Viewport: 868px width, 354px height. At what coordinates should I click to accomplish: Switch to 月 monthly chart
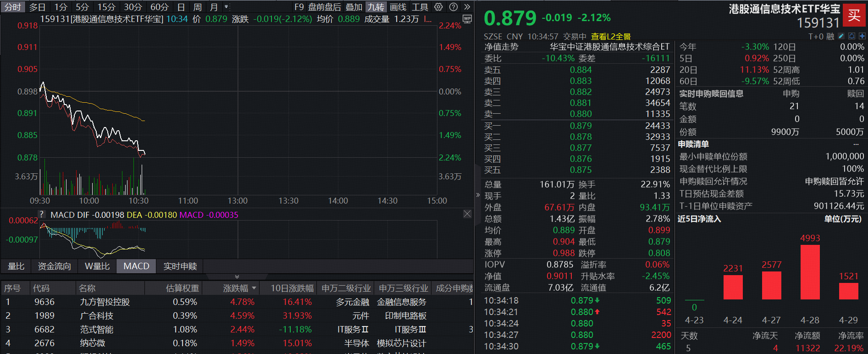214,7
